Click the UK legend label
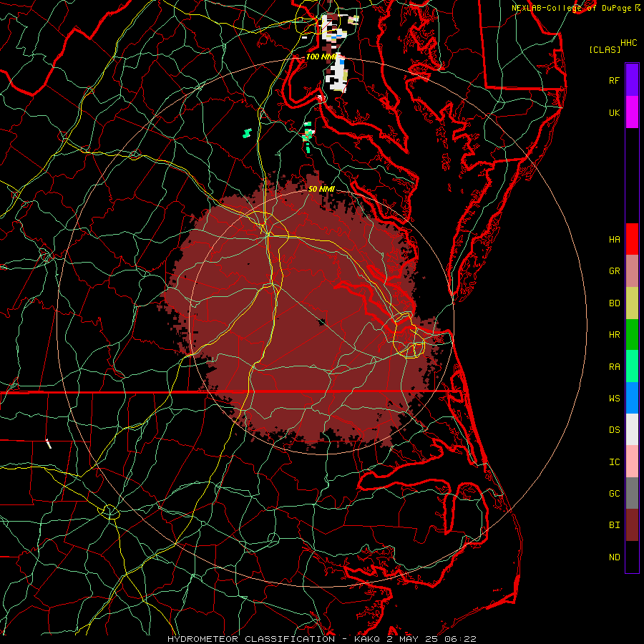 pyautogui.click(x=614, y=113)
